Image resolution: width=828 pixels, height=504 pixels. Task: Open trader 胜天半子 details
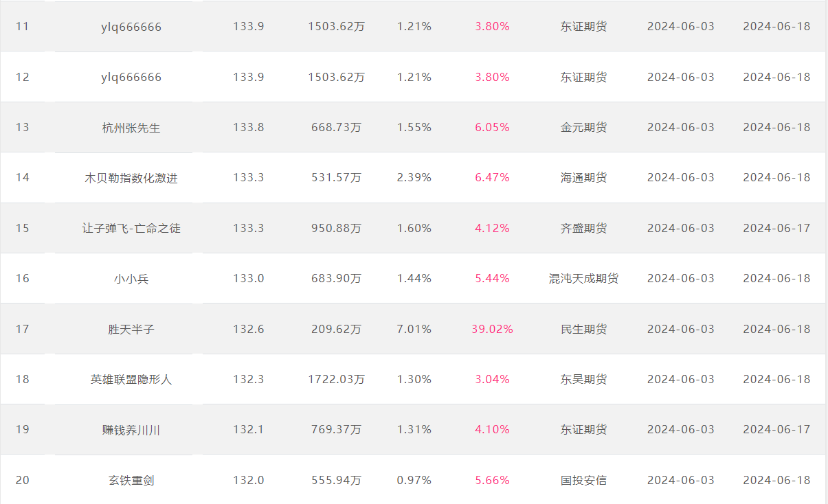131,329
